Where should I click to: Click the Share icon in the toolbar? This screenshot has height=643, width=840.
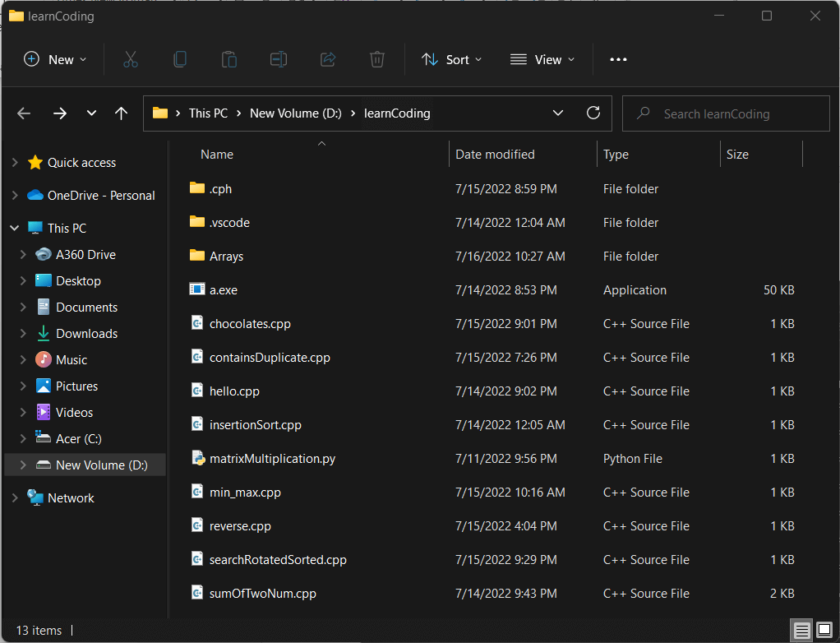pos(327,58)
